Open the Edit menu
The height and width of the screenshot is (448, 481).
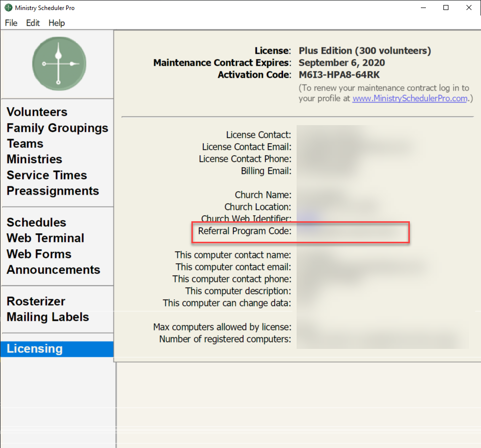(33, 23)
